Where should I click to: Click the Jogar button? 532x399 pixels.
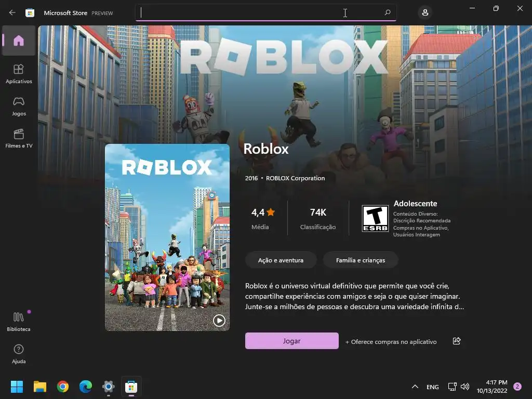292,341
